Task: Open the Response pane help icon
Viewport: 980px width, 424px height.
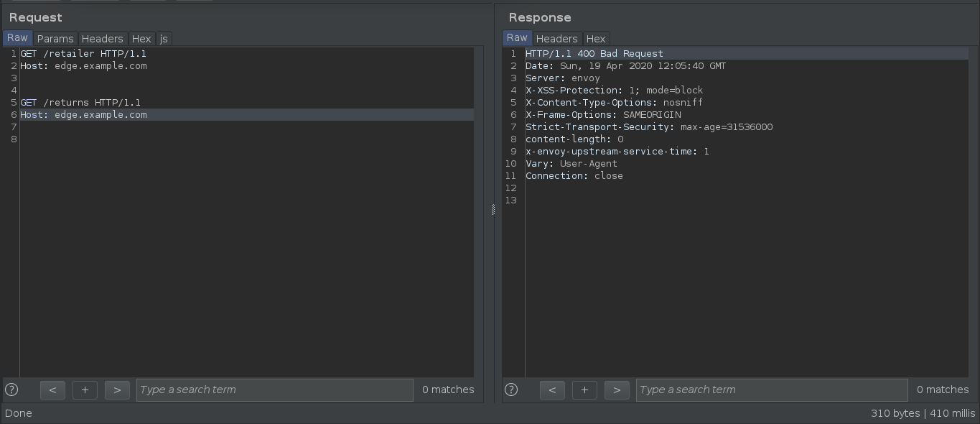Action: 511,390
